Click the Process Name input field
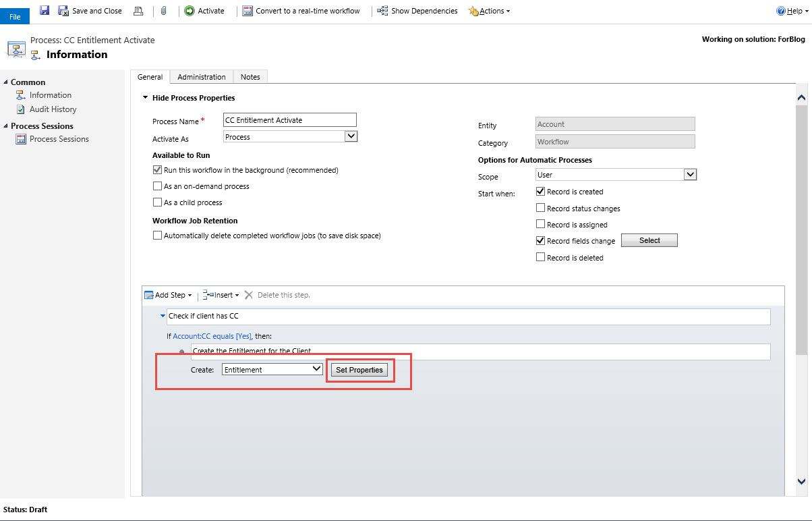 [x=289, y=120]
